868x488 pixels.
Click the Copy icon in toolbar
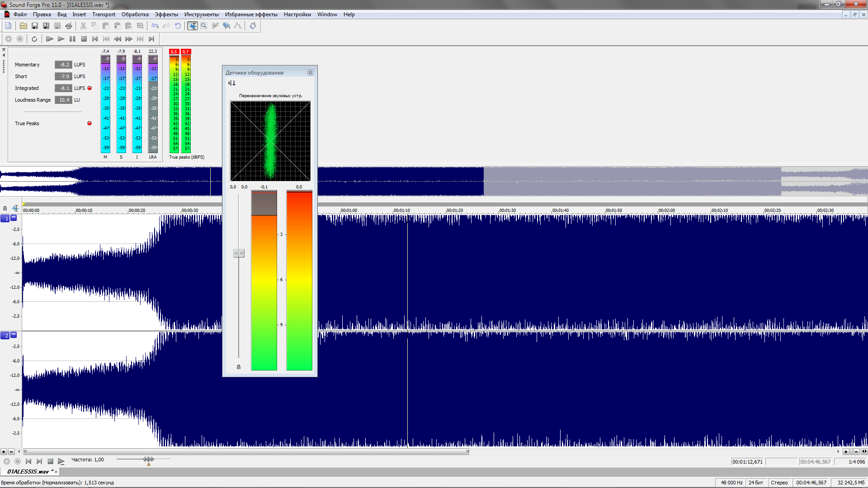[x=94, y=26]
